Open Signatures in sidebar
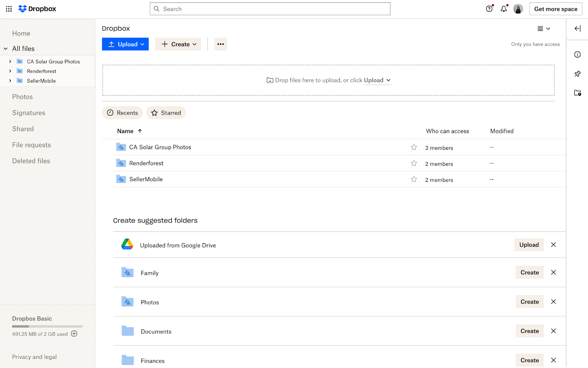588x368 pixels. click(29, 113)
